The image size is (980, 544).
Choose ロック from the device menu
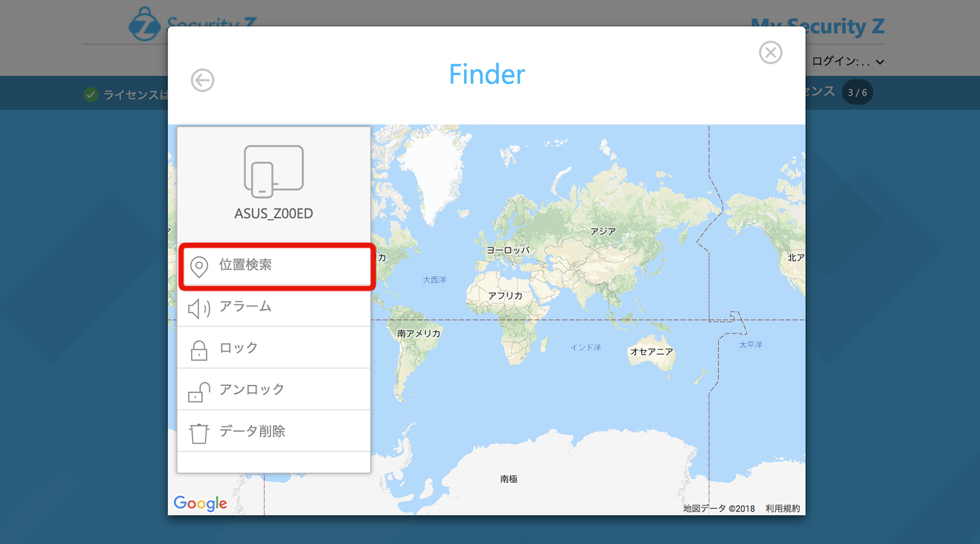point(239,348)
